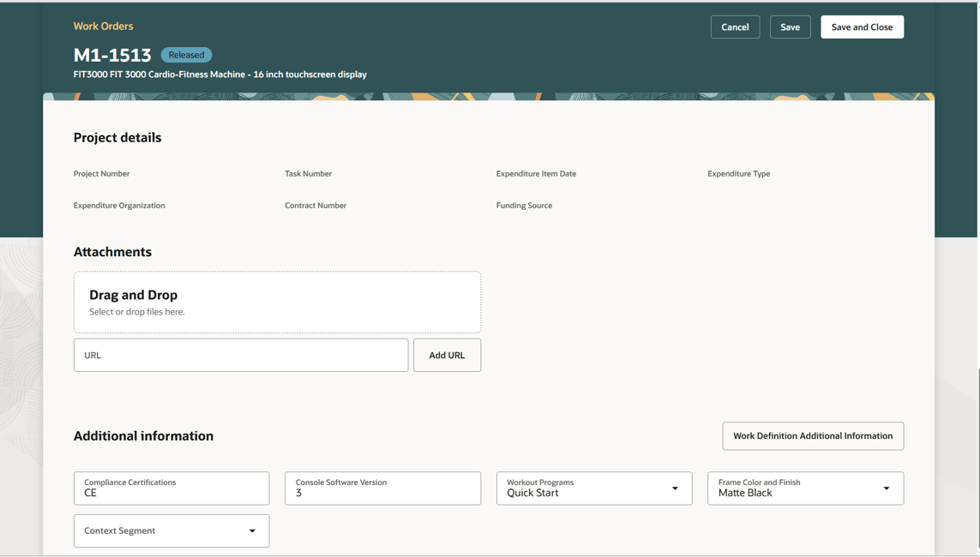Click the Additional information heading

[x=143, y=436]
